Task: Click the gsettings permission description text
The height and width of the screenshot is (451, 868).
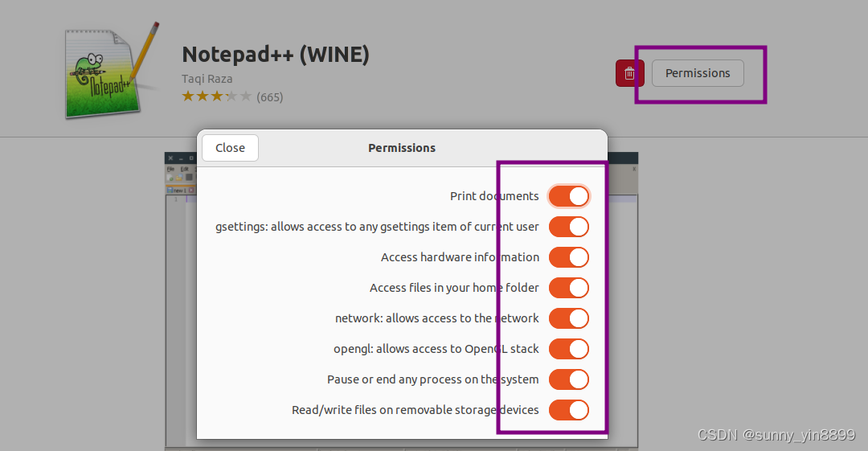Action: tap(377, 227)
